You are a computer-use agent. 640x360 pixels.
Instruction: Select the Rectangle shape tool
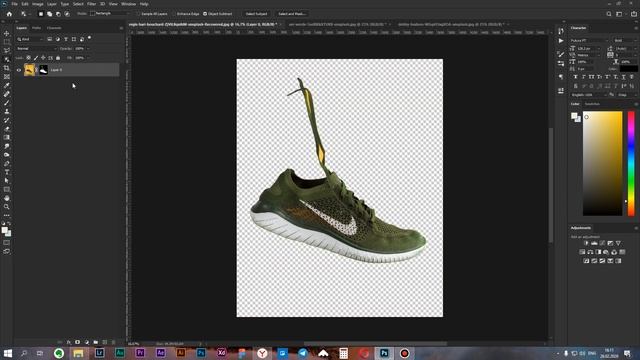tap(7, 189)
